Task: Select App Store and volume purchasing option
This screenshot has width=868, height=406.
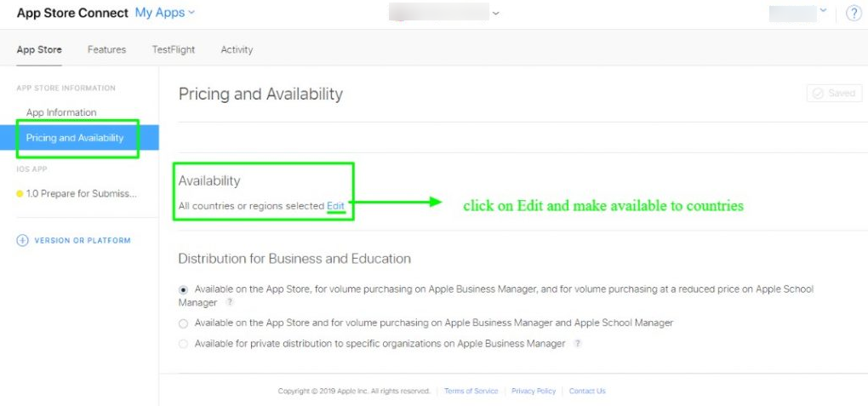Action: tap(183, 323)
